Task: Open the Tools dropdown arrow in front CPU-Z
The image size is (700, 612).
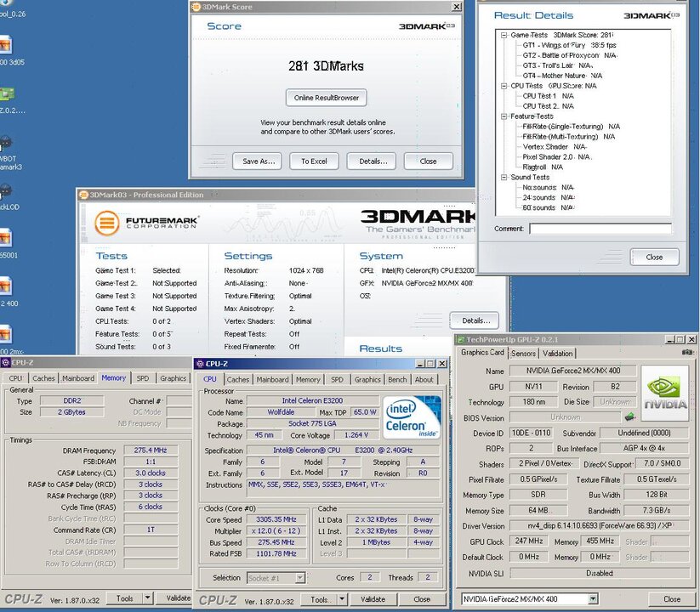Action: click(x=342, y=599)
